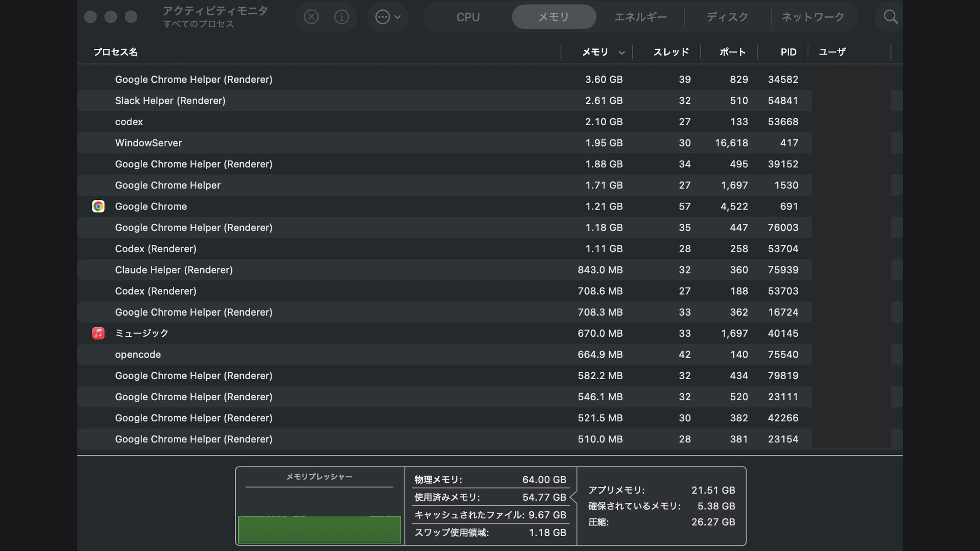Screen dimensions: 980x551
Task: Click the PID 40145 cell of ミュージック
Action: tap(783, 333)
